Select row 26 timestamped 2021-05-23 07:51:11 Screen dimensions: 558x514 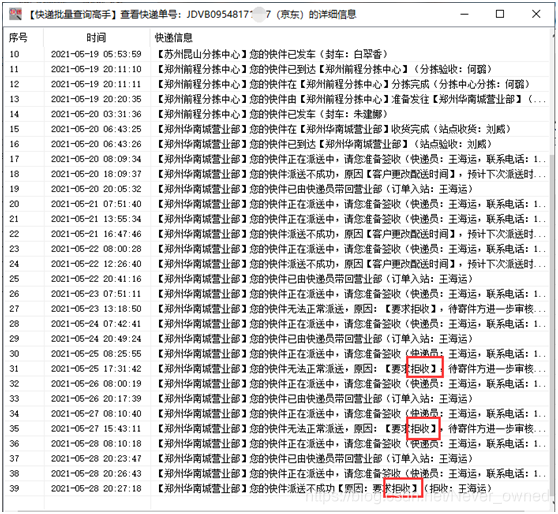276,294
